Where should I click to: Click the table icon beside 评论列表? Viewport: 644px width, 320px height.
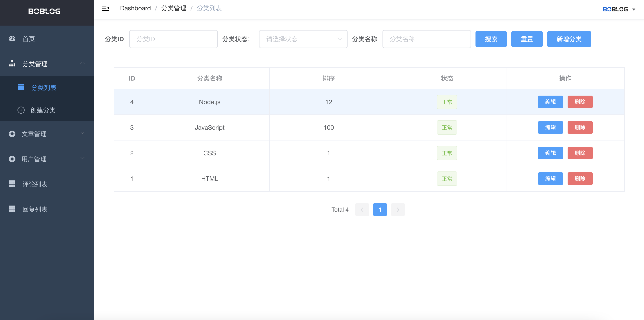point(12,184)
